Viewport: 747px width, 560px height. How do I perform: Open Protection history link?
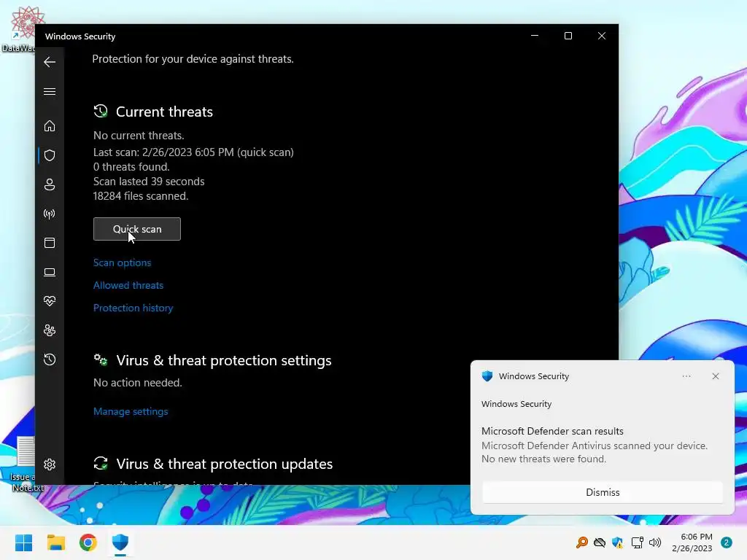click(x=133, y=308)
